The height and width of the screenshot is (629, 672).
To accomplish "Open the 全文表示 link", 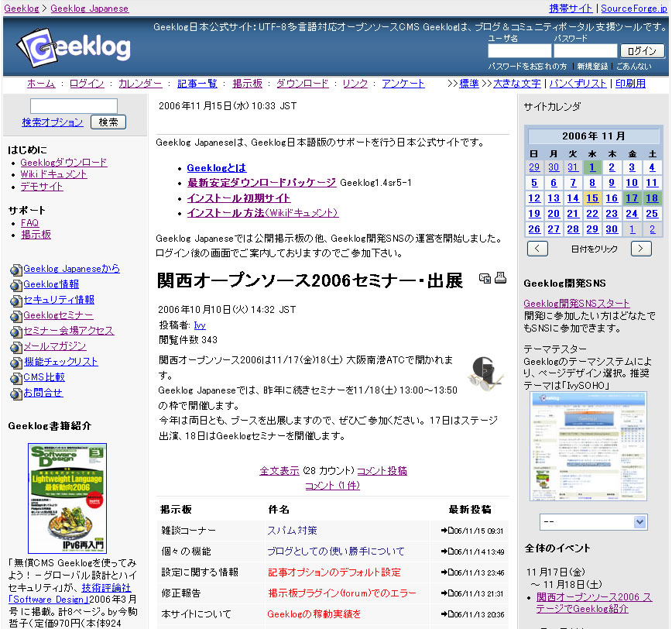I will tap(279, 471).
